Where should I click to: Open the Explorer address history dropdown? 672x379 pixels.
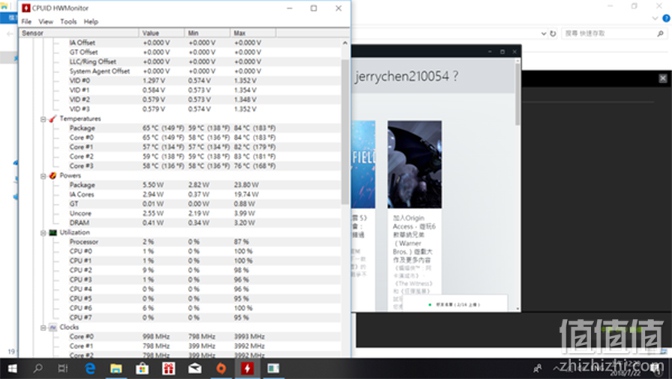click(543, 33)
